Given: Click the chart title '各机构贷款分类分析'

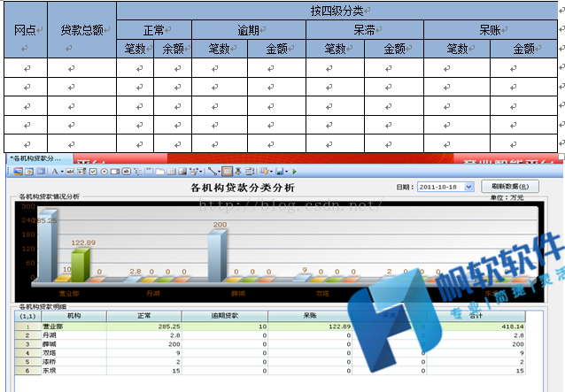Looking at the screenshot, I should click(x=243, y=188).
